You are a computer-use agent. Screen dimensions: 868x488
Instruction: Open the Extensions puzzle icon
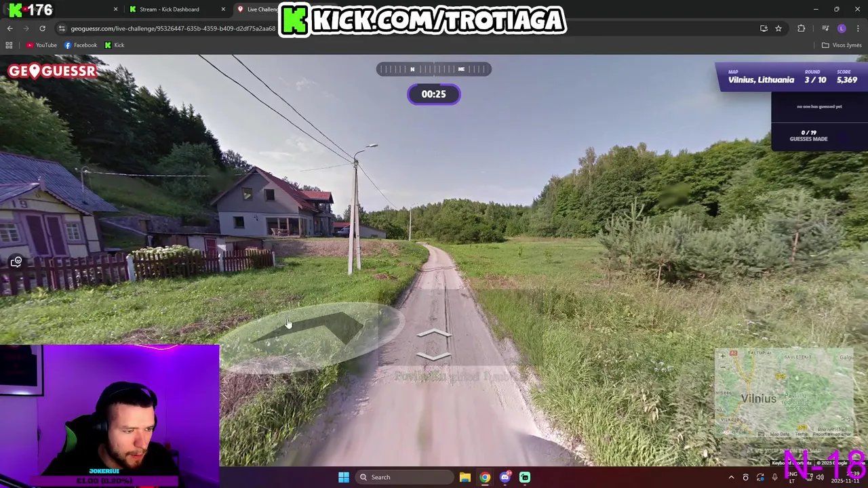[x=802, y=28]
